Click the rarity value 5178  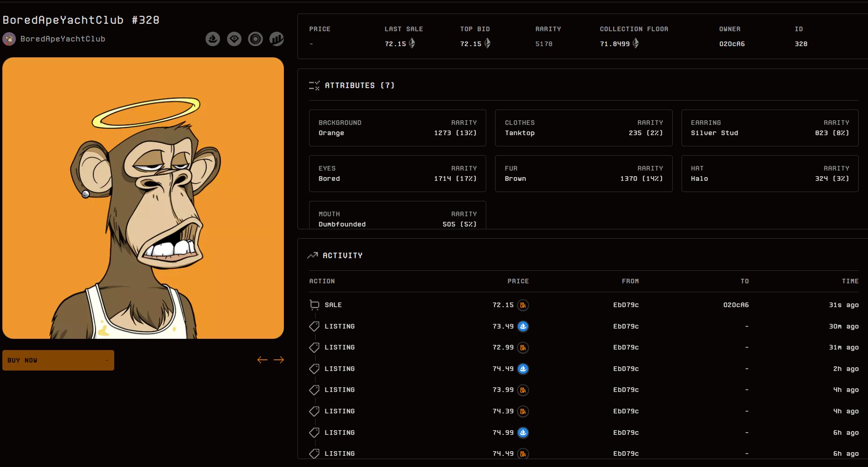point(544,44)
